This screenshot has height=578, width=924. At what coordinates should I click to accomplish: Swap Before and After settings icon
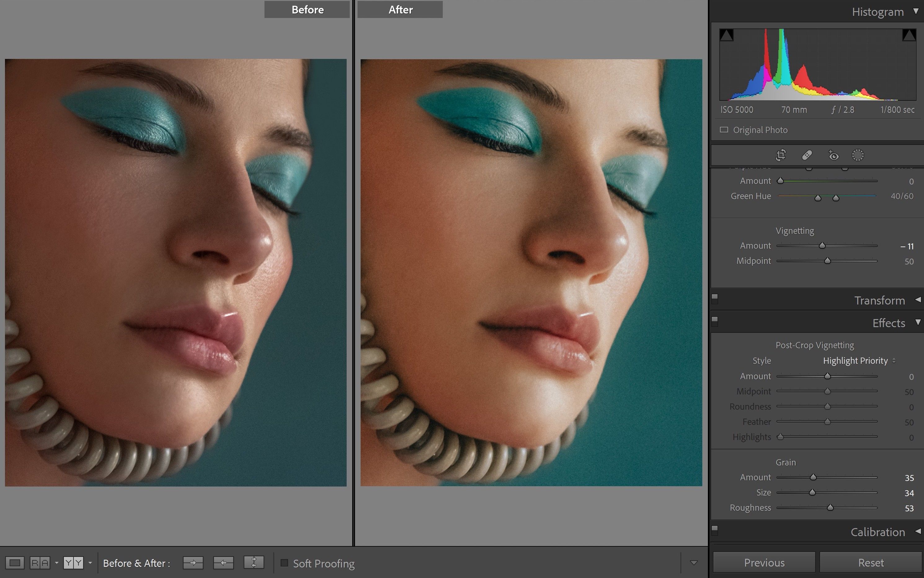pyautogui.click(x=254, y=563)
